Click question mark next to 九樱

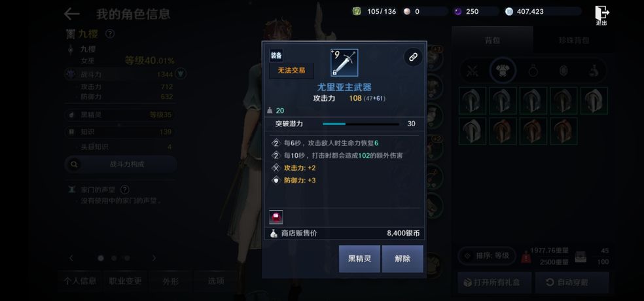tap(110, 33)
